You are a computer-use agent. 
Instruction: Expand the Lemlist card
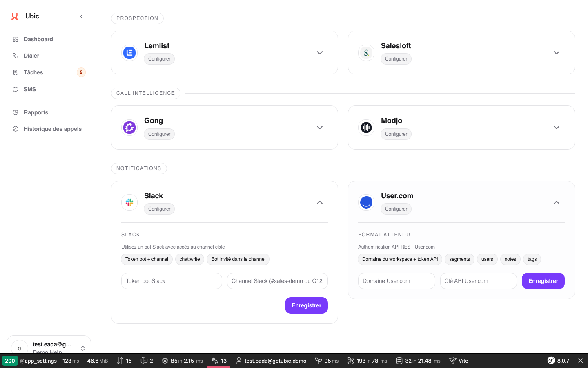320,53
